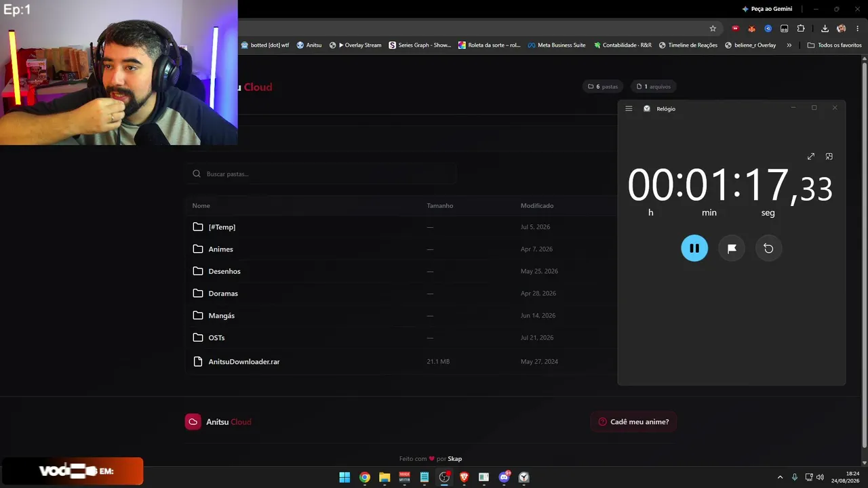
Task: Open the Contabilidade - R&R bookmark
Action: (623, 45)
